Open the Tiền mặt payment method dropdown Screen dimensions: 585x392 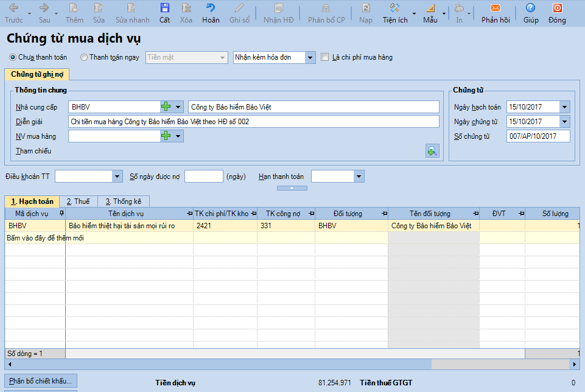pos(222,57)
